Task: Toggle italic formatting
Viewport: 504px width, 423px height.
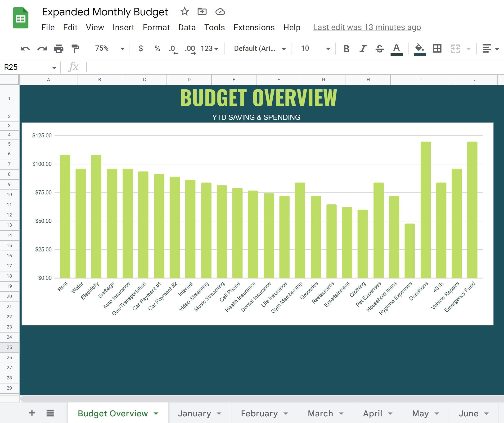Action: pos(363,49)
